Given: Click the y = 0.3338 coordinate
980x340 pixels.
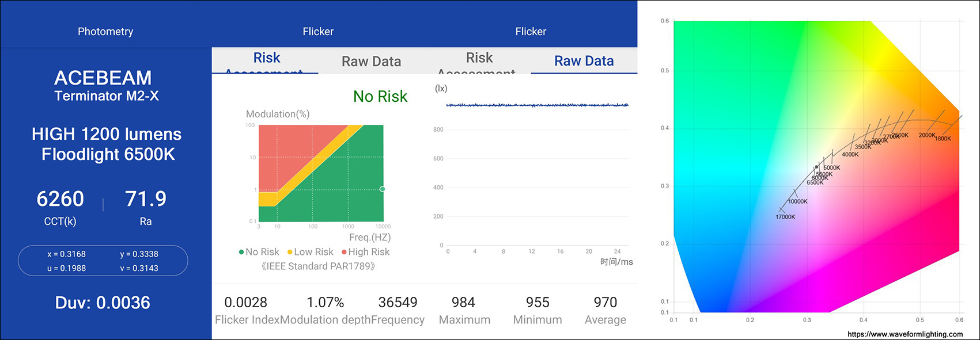Looking at the screenshot, I should pos(139,254).
